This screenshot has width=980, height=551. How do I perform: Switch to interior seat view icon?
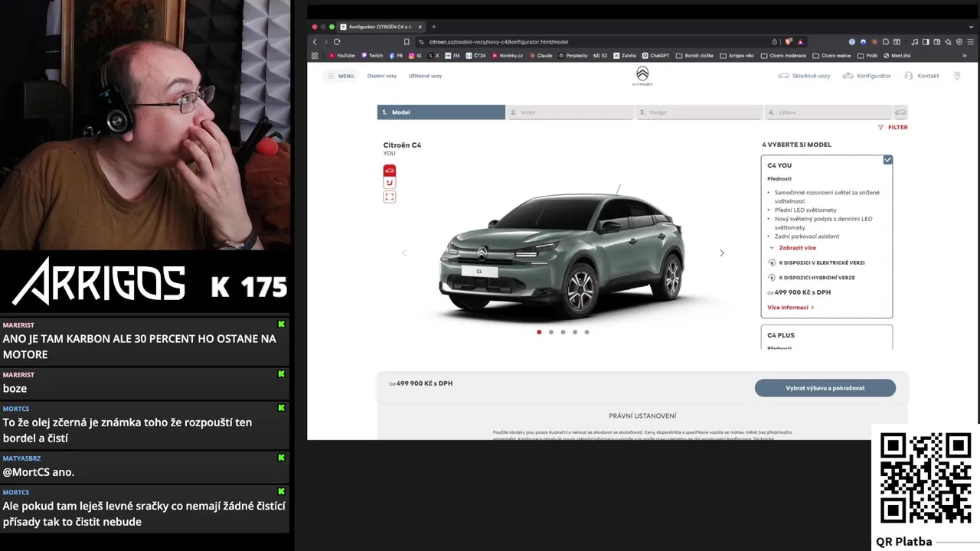click(390, 183)
